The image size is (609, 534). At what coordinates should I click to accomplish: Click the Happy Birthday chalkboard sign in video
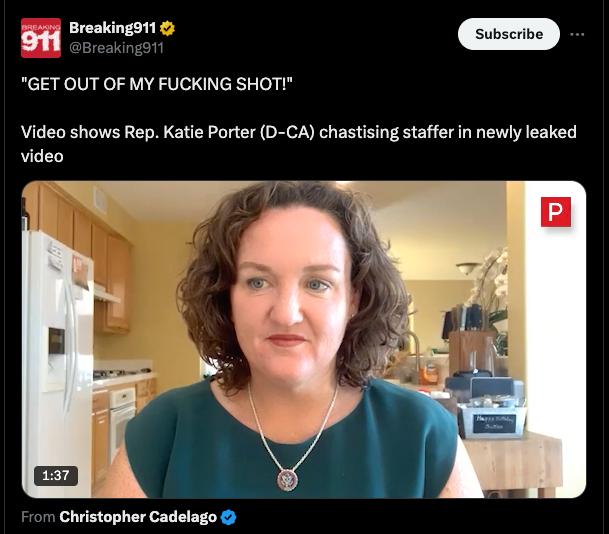pyautogui.click(x=494, y=424)
